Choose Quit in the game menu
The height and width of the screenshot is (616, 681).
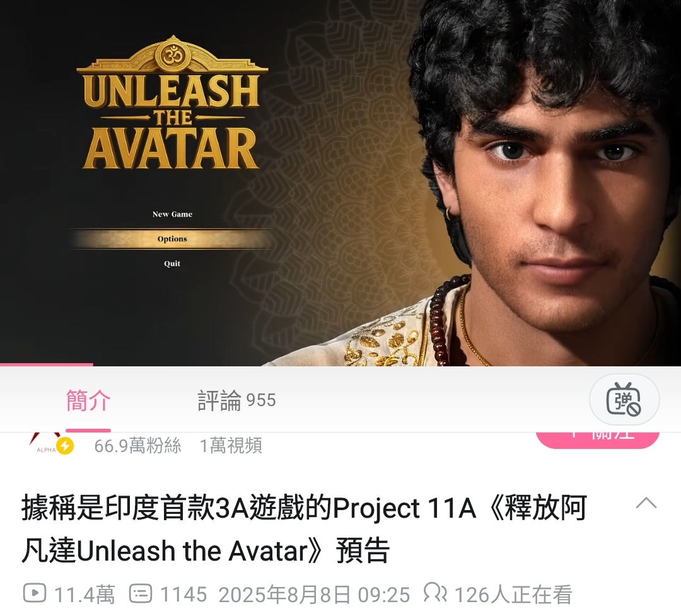[172, 264]
